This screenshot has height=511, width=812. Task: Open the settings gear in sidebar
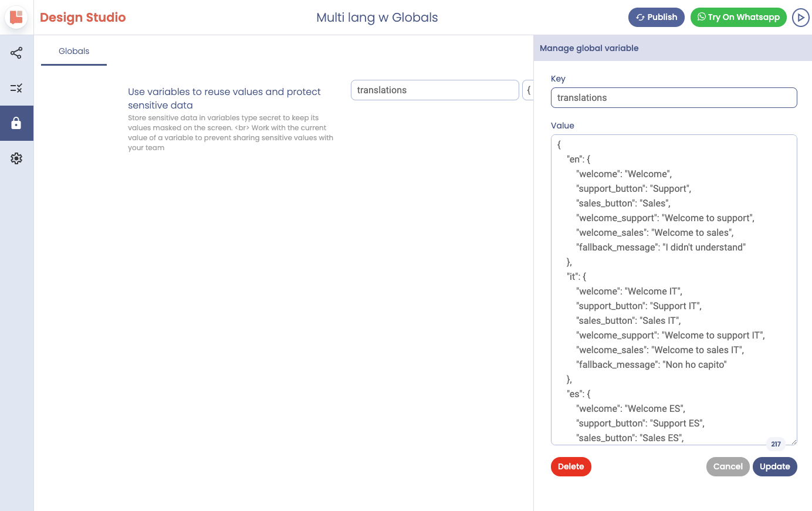click(x=16, y=158)
